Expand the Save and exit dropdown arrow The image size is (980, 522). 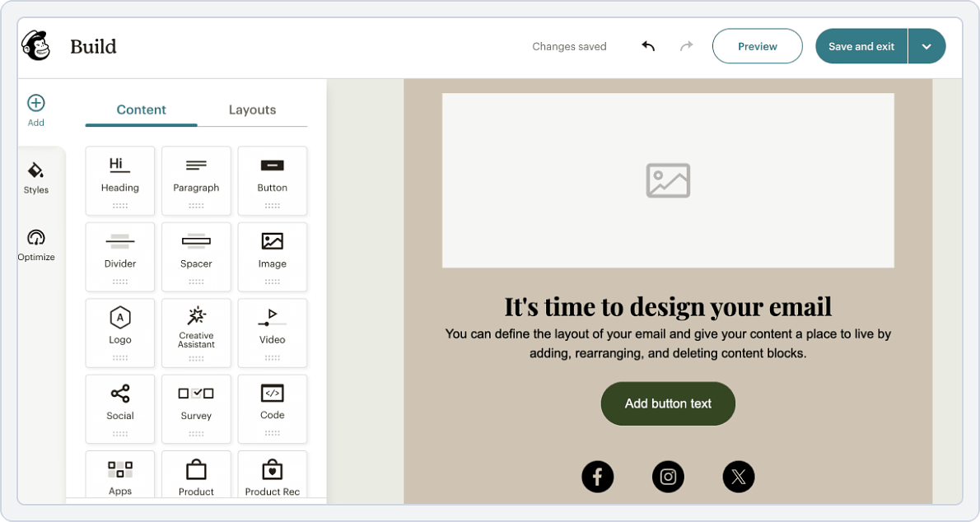click(927, 46)
